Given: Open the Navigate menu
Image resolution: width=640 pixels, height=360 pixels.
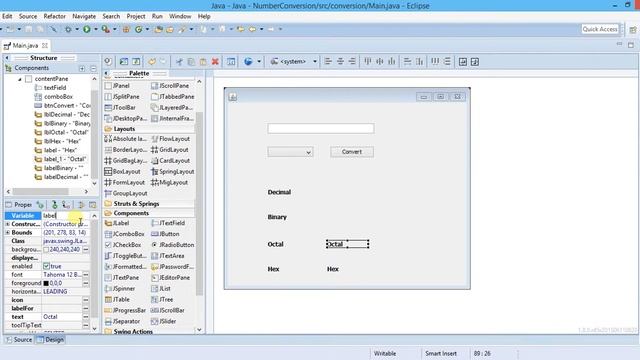Looking at the screenshot, I should [84, 16].
